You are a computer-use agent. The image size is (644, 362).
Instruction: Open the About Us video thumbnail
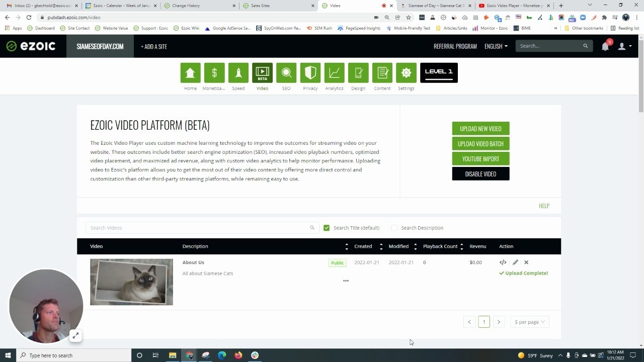coord(131,282)
